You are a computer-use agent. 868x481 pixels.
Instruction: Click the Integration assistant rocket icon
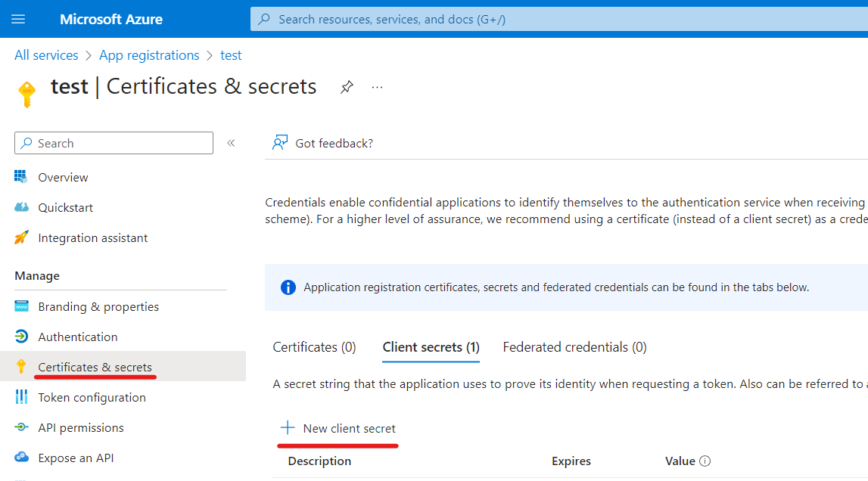(21, 237)
